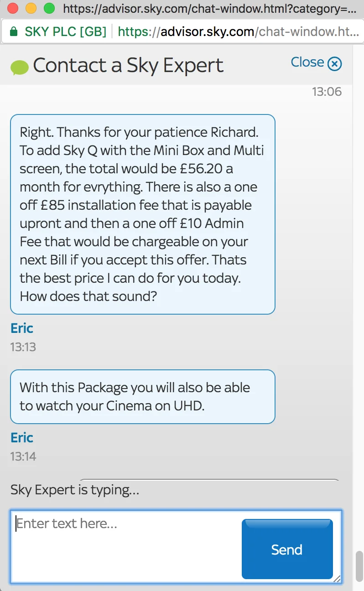Image resolution: width=364 pixels, height=591 pixels.
Task: Click the chat window scrollbar thumb
Action: click(x=359, y=566)
